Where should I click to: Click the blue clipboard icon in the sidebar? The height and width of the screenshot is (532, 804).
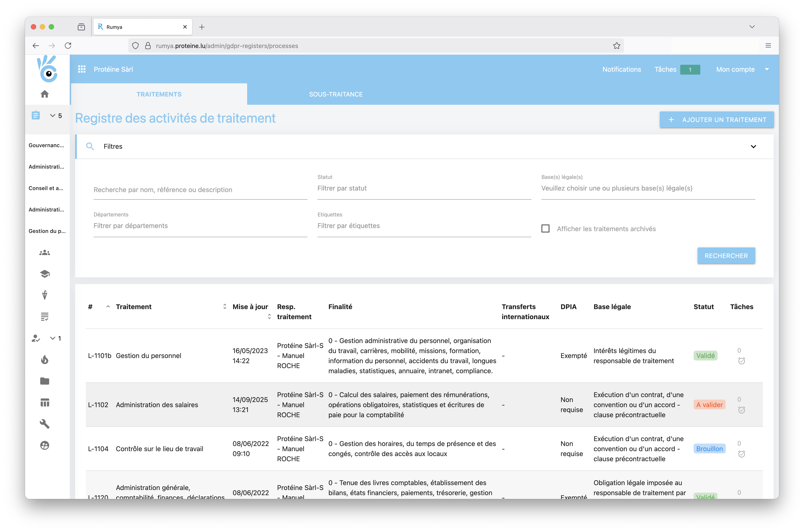pos(36,115)
